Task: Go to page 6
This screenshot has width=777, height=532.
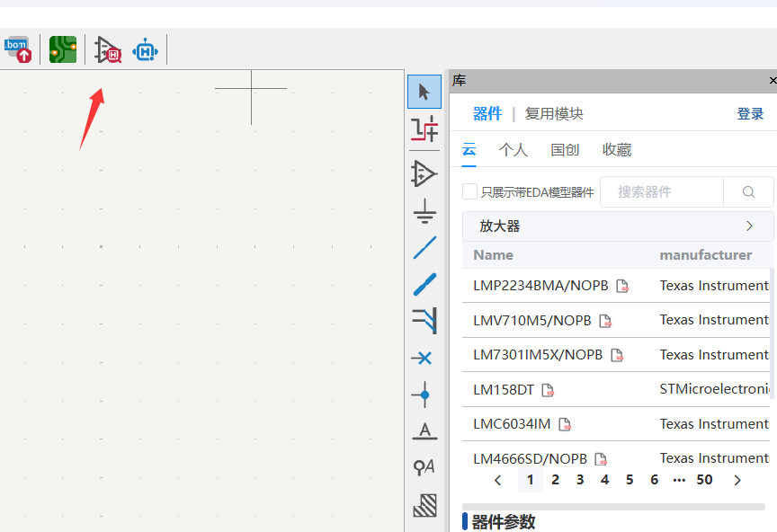Action: (x=654, y=480)
